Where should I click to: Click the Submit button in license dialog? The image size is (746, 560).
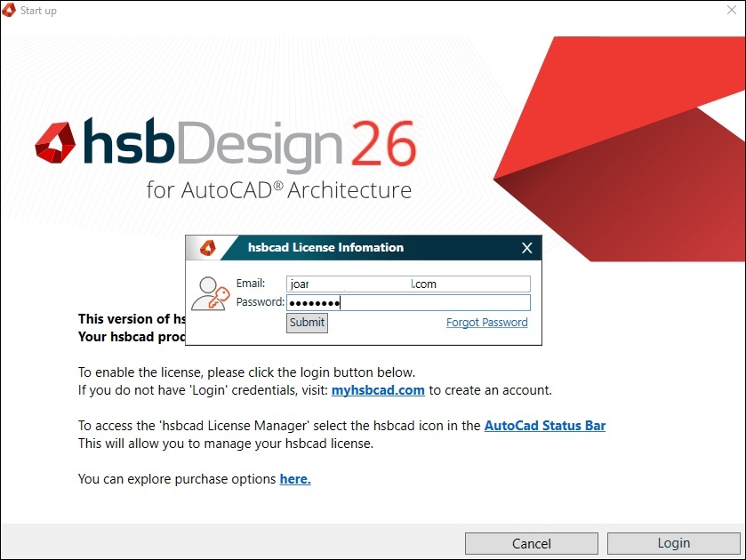(x=307, y=323)
